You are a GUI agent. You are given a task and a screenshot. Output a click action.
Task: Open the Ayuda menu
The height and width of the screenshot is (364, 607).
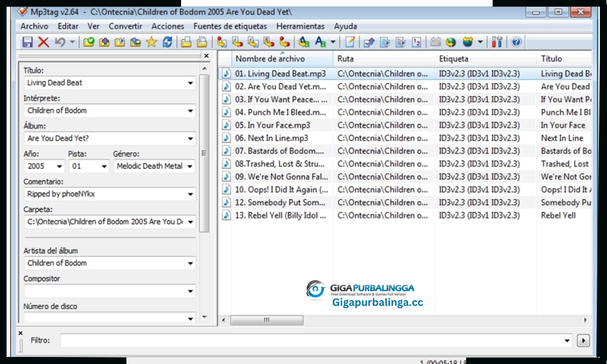(345, 26)
